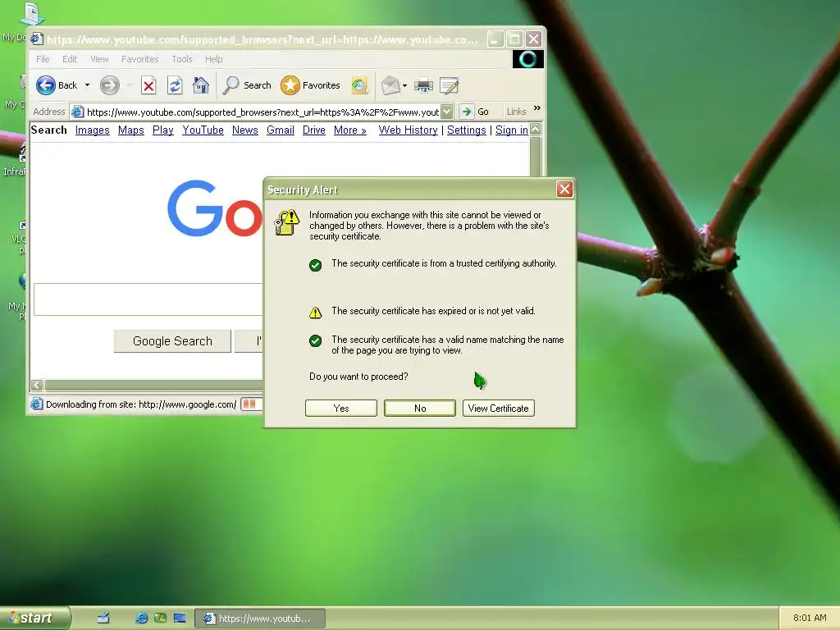
Task: Click the third quick launch icon
Action: pyautogui.click(x=160, y=619)
